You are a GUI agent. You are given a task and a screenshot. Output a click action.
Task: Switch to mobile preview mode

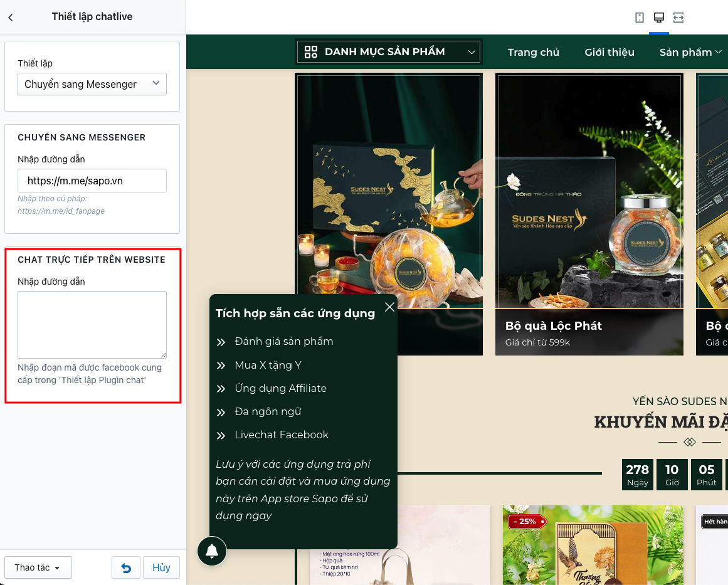(x=640, y=18)
